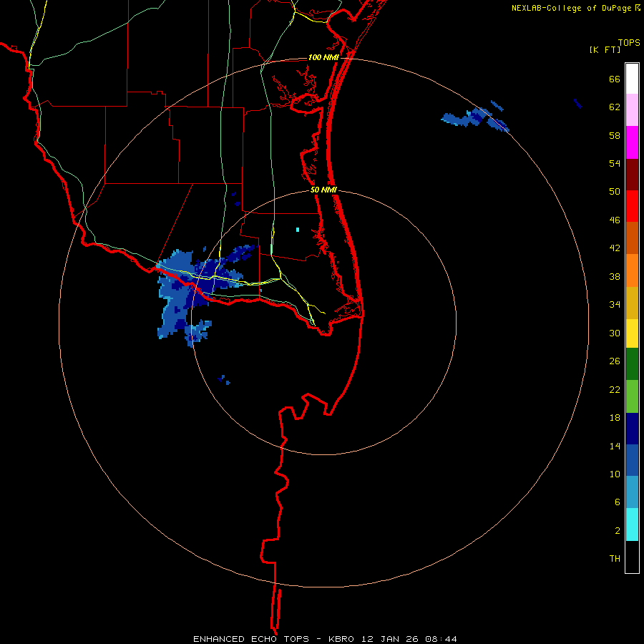The height and width of the screenshot is (644, 644).
Task: Click the "38" legend value
Action: 615,276
